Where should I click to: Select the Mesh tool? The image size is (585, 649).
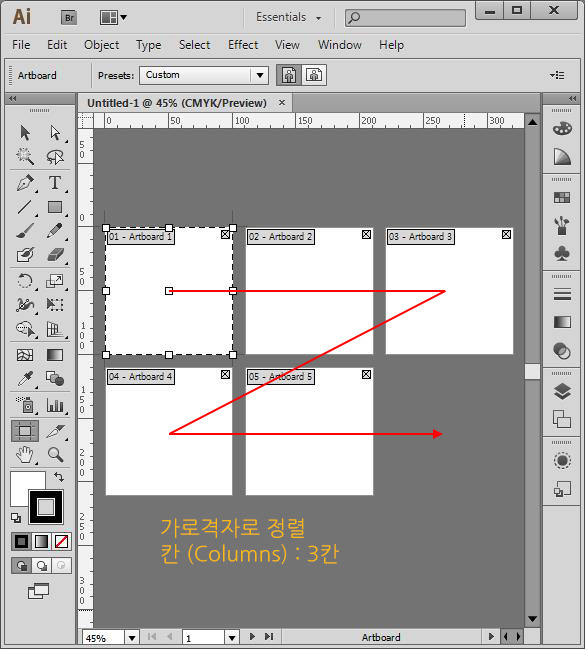[x=25, y=355]
